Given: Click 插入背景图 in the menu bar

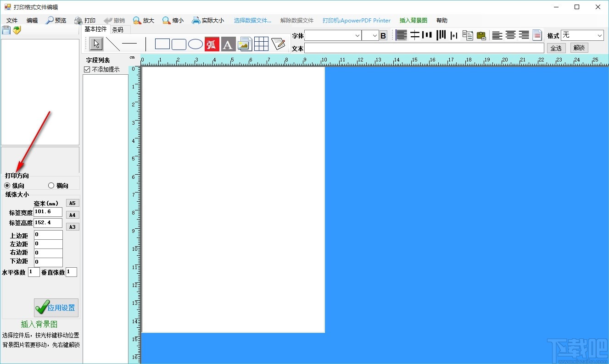Looking at the screenshot, I should pos(413,21).
